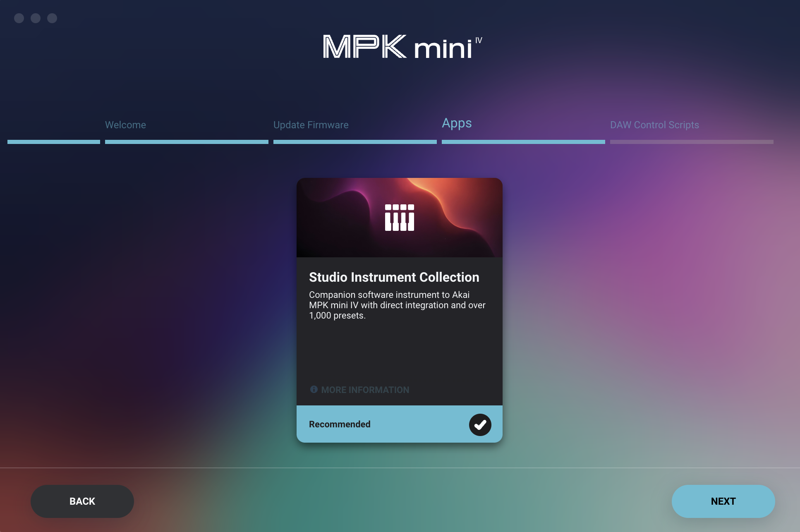Viewport: 800px width, 532px height.
Task: Toggle the Recommended checkmark circle
Action: coord(480,424)
